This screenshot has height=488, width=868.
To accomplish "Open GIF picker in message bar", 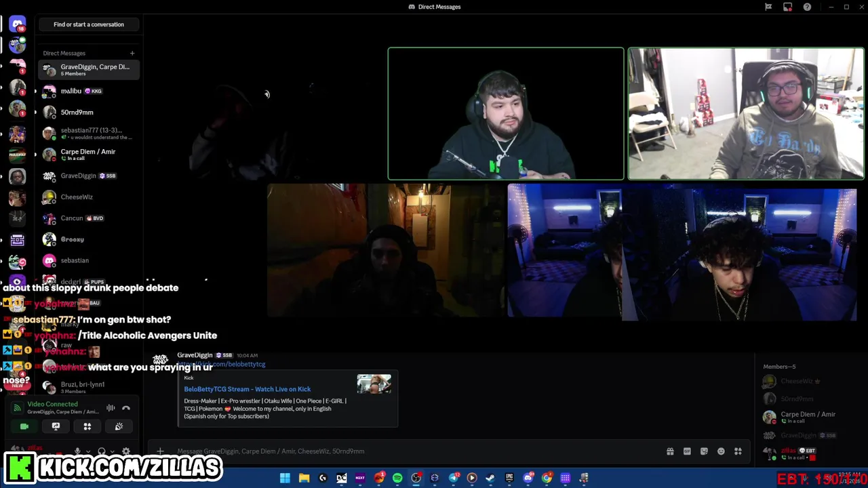I will [687, 451].
